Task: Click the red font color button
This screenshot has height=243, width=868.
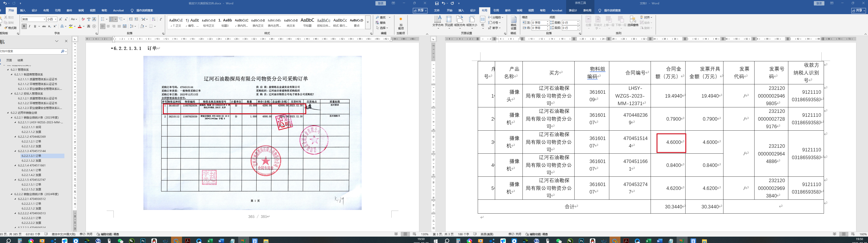Action: coord(79,26)
